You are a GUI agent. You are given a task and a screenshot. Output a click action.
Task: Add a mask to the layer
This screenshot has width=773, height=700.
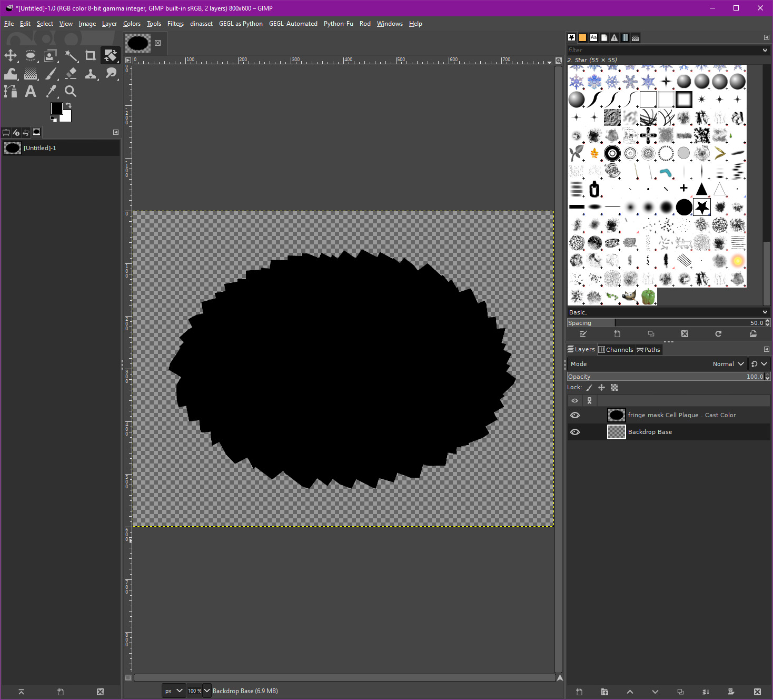coord(731,692)
